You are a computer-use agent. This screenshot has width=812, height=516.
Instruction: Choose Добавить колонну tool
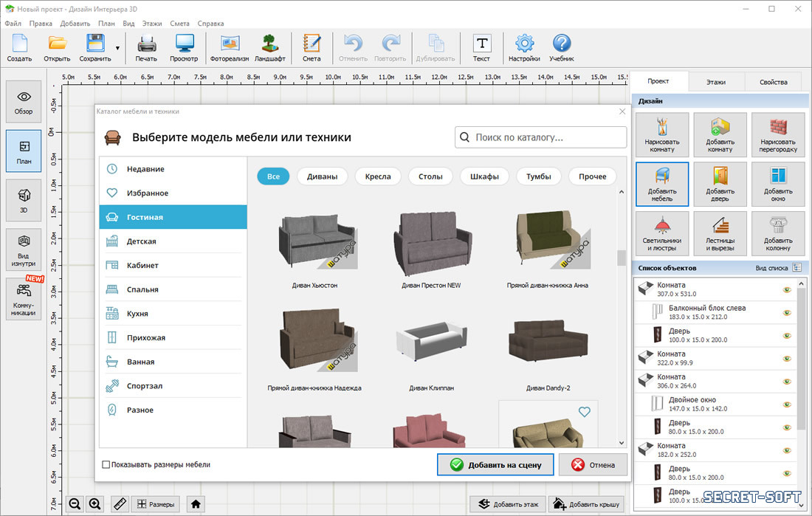tap(778, 233)
